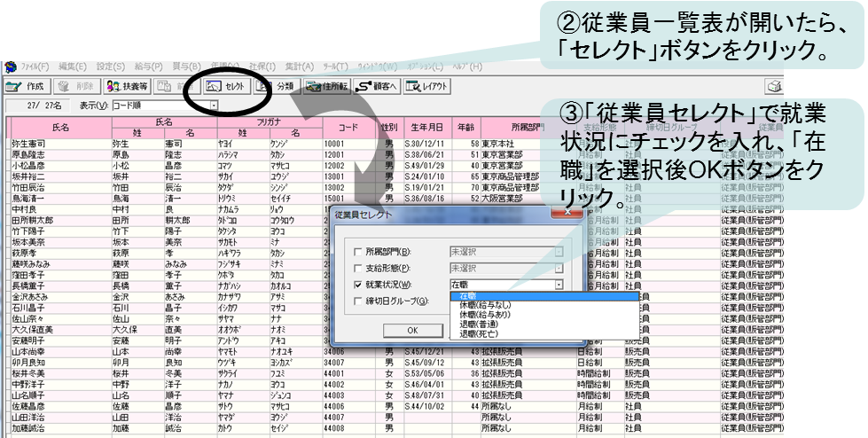Check the 所属部門(B) checkbox
The height and width of the screenshot is (438, 868).
pyautogui.click(x=357, y=252)
